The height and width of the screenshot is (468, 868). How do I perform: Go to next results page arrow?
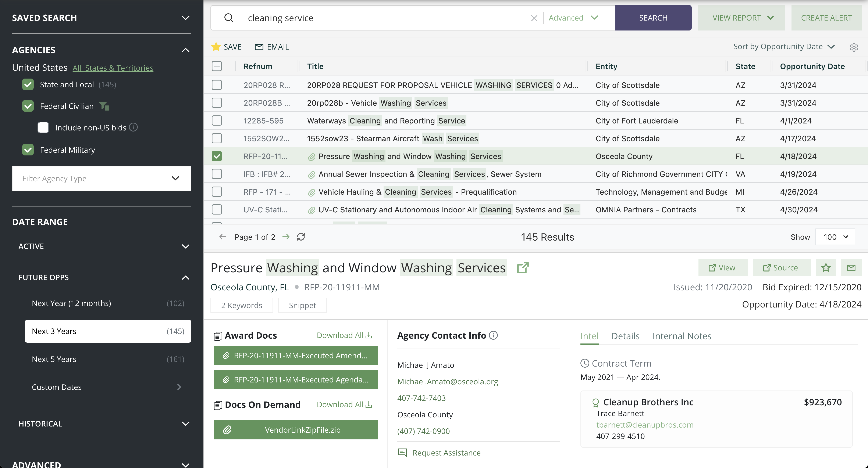pos(286,237)
